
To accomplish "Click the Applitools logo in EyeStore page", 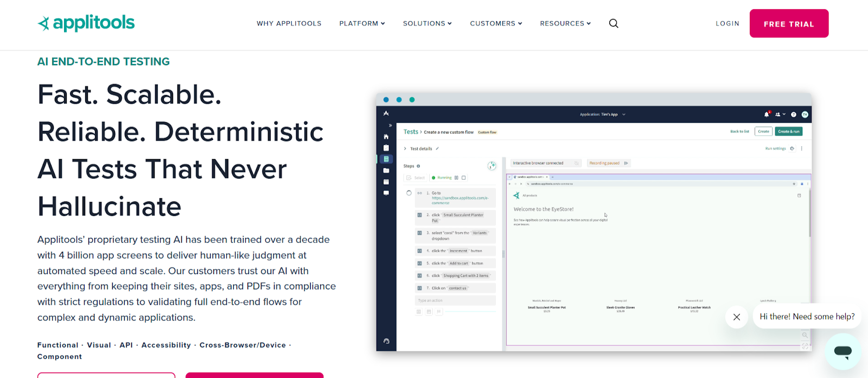I will (516, 195).
